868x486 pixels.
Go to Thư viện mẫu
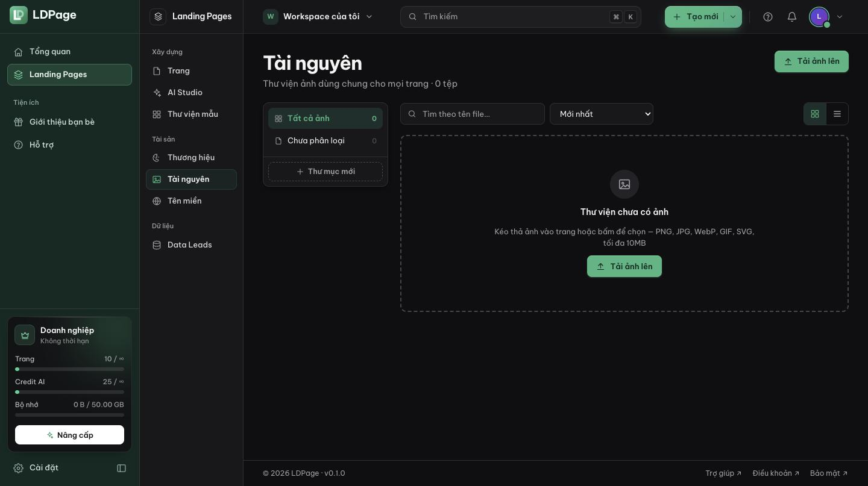click(191, 114)
